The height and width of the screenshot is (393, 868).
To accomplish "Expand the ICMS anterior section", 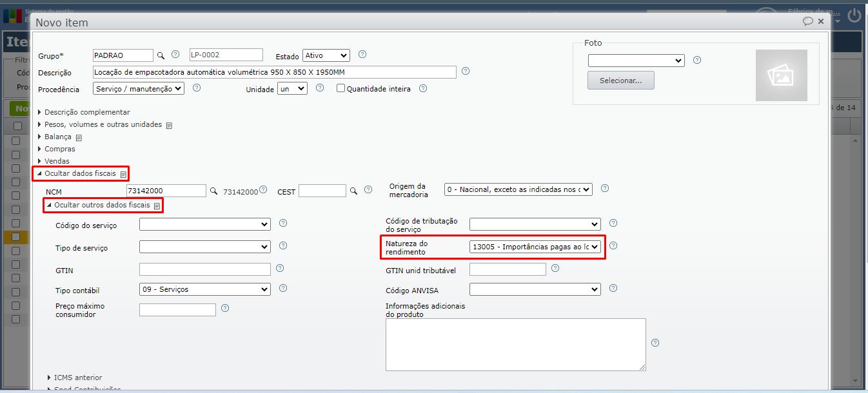I will pos(75,378).
